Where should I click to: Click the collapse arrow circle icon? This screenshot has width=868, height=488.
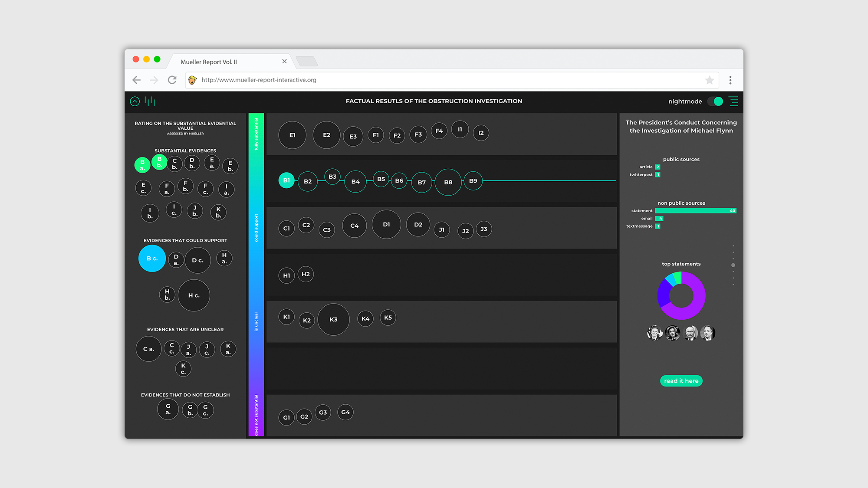pos(135,102)
